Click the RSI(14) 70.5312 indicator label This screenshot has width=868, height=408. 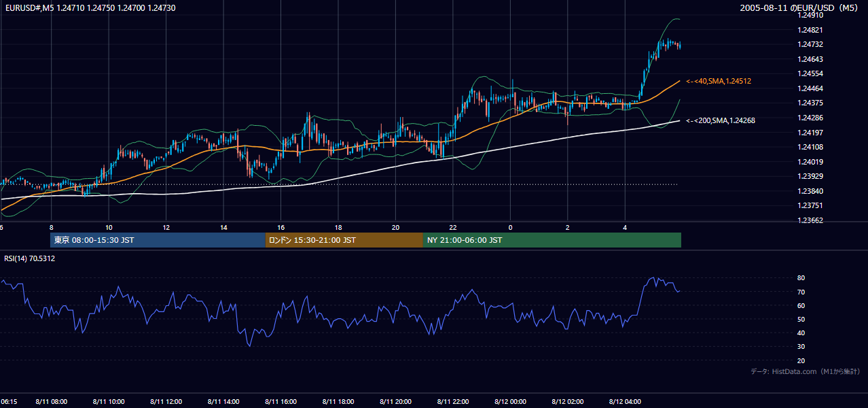[x=30, y=258]
